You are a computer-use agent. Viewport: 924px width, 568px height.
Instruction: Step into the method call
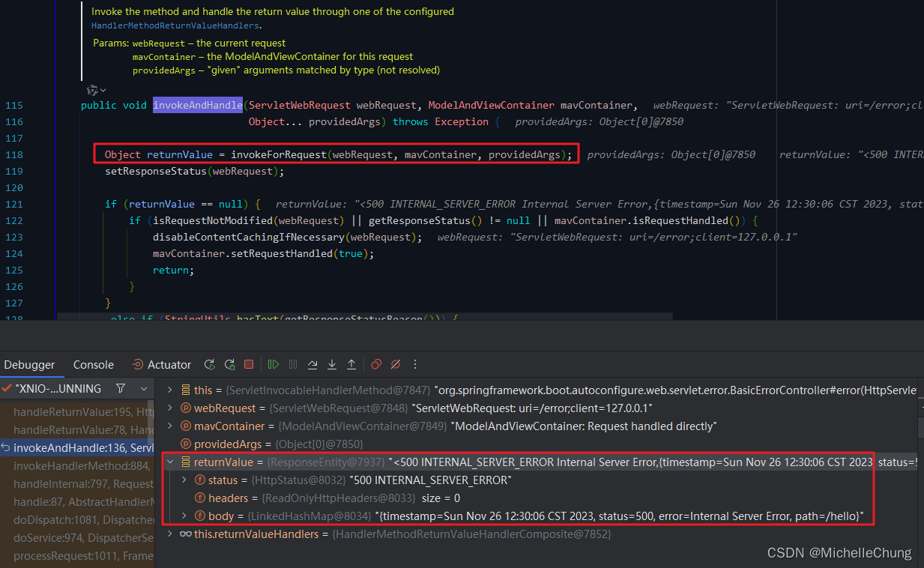[332, 365]
